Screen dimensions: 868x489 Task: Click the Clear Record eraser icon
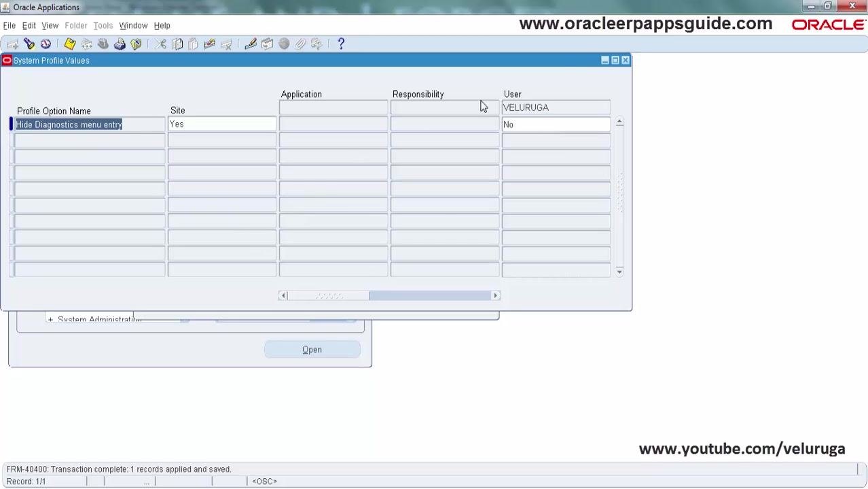(x=210, y=44)
